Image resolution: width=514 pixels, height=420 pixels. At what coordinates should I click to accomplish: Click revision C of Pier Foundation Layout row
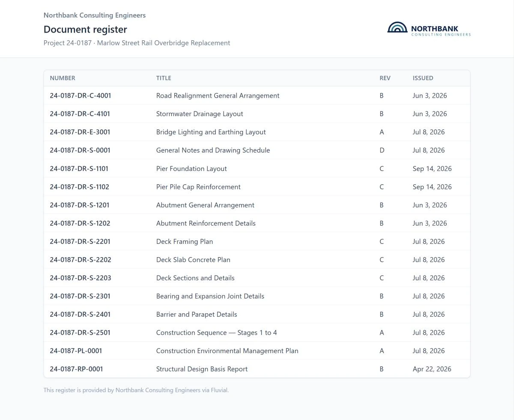(382, 168)
